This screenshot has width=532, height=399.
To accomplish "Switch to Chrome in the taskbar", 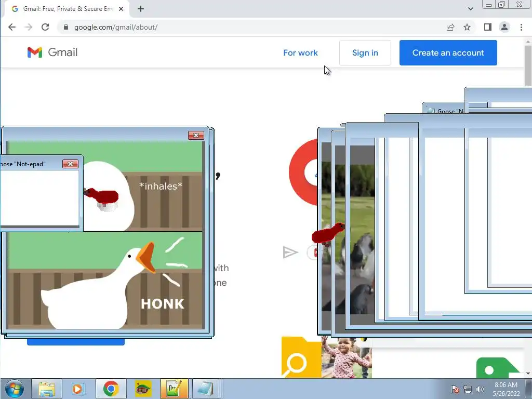I will coord(111,389).
